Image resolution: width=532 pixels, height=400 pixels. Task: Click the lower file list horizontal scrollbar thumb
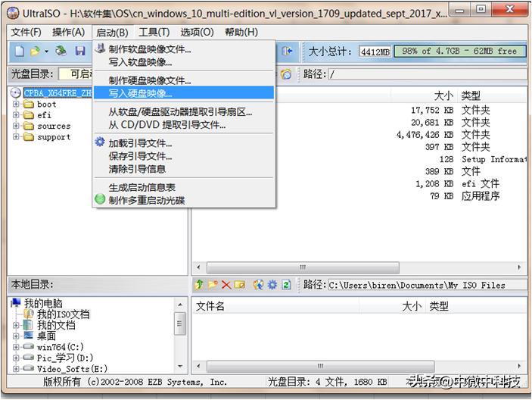320,366
